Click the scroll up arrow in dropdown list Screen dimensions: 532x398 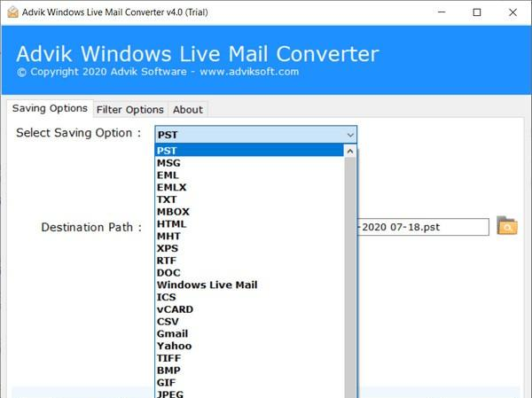[x=350, y=151]
